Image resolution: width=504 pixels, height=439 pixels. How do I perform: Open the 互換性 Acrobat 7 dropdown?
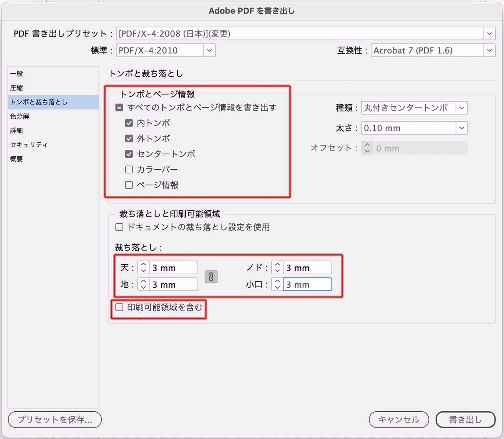[489, 50]
